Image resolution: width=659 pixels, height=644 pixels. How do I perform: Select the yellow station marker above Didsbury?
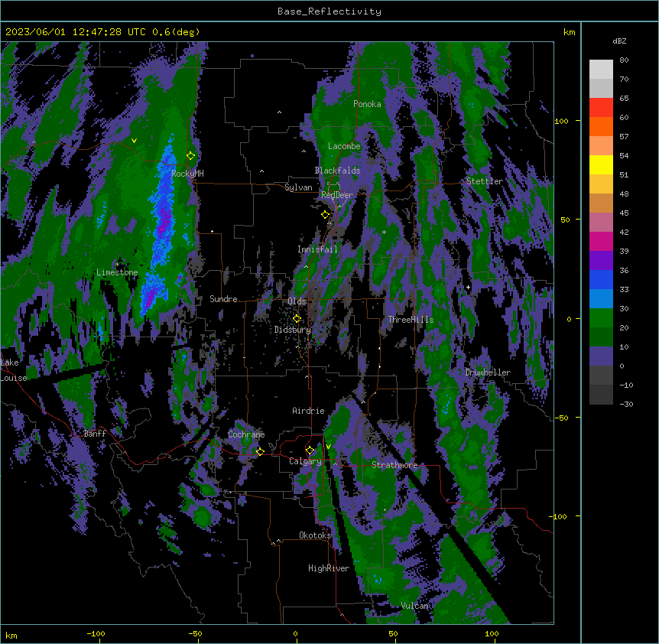297,319
